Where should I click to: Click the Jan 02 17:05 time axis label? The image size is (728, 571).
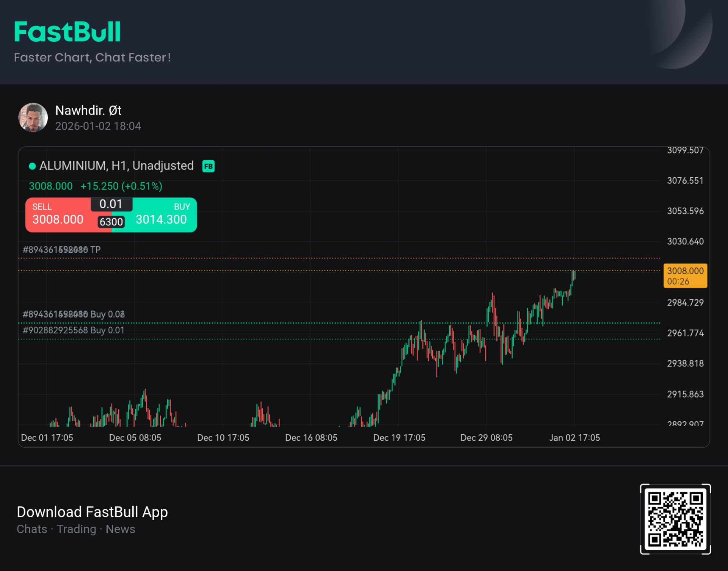(574, 438)
